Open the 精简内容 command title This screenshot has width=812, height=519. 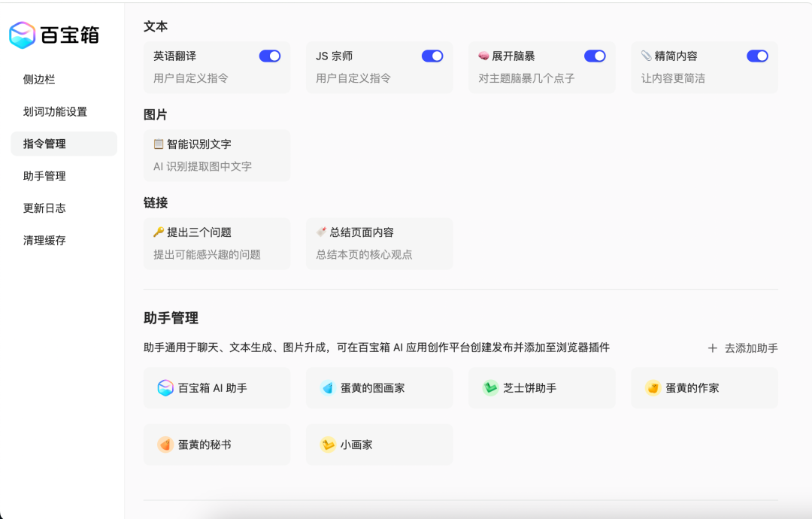pos(676,56)
